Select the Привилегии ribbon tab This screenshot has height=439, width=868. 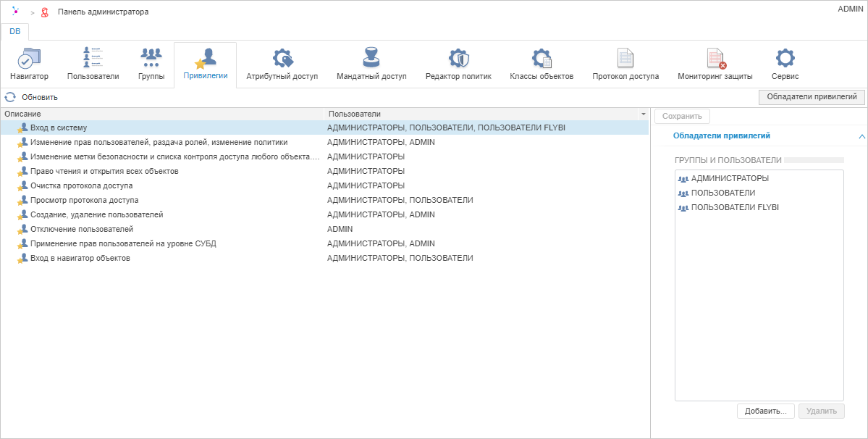pos(206,65)
